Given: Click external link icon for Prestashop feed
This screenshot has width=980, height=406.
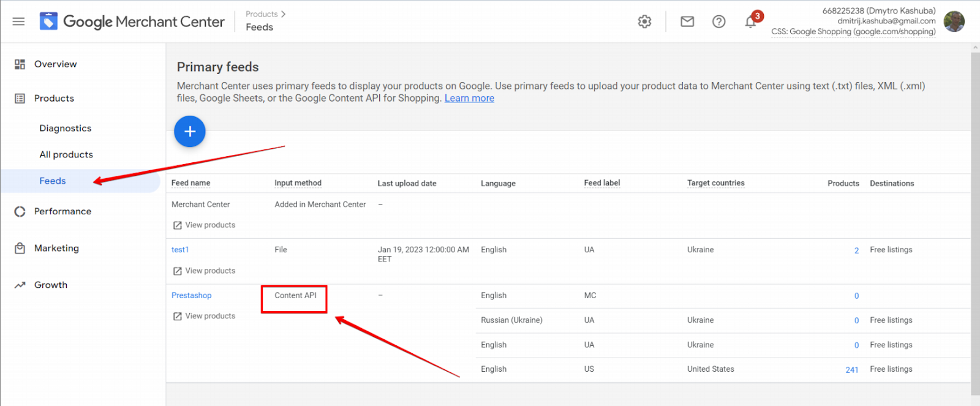Looking at the screenshot, I should [x=178, y=316].
